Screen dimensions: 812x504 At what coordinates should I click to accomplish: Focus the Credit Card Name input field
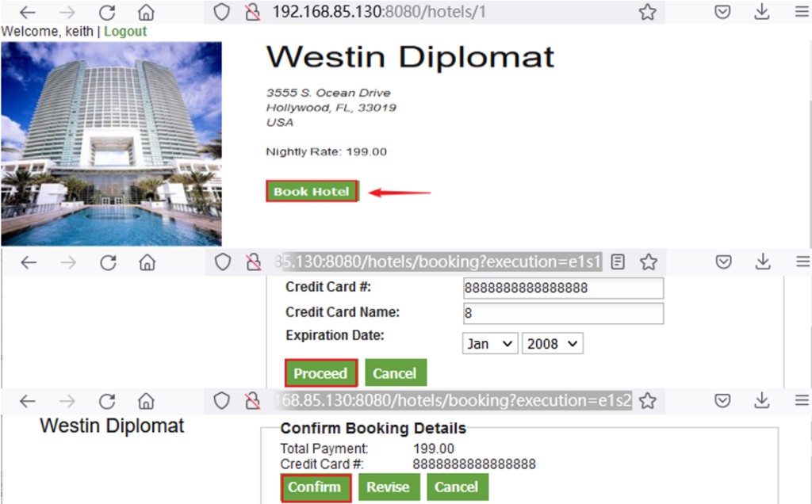[x=564, y=314]
